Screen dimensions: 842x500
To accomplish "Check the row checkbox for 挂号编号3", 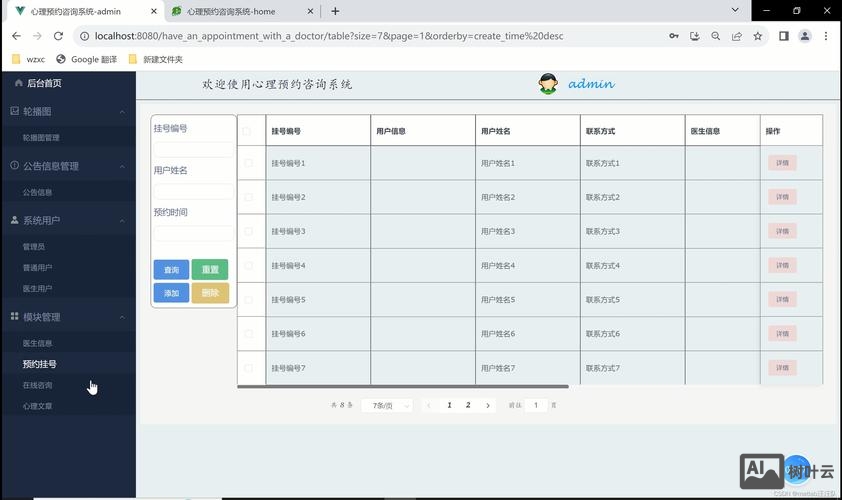I will [x=248, y=231].
